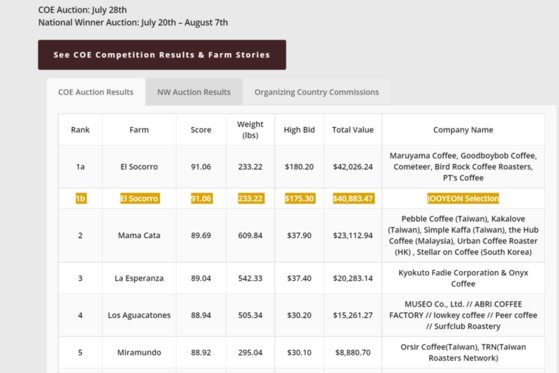
Task: Click total value $23,112.94
Action: point(353,235)
